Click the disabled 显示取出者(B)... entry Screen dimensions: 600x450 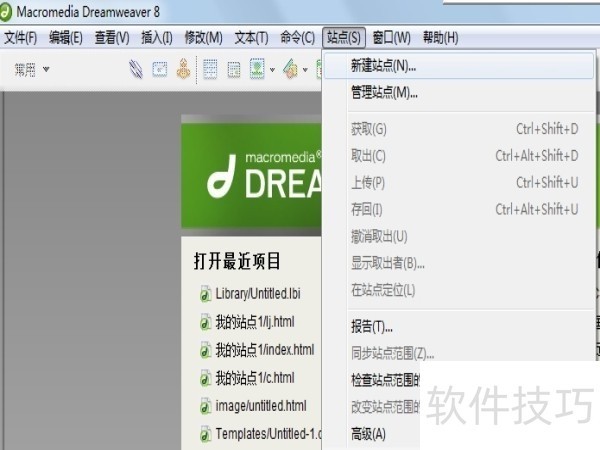click(459, 263)
